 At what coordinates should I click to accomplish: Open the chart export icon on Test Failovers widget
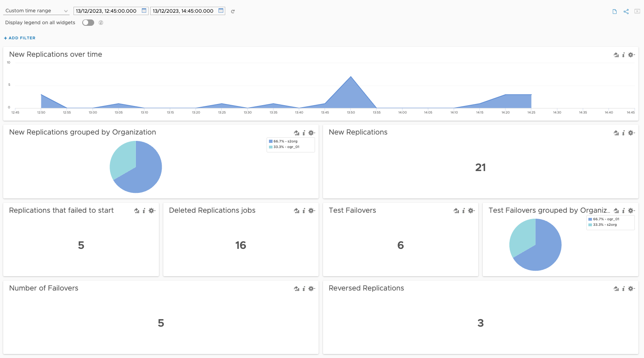click(456, 211)
